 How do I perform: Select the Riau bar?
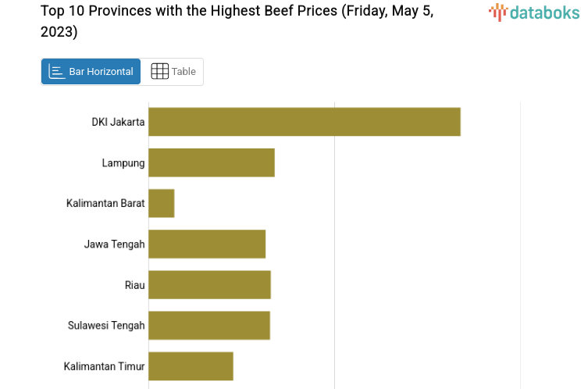pos(209,284)
